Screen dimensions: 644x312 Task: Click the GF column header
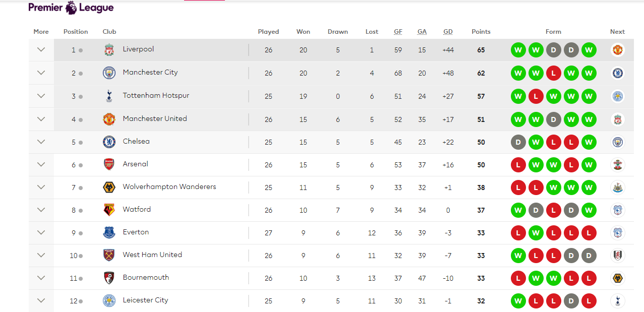coord(398,31)
